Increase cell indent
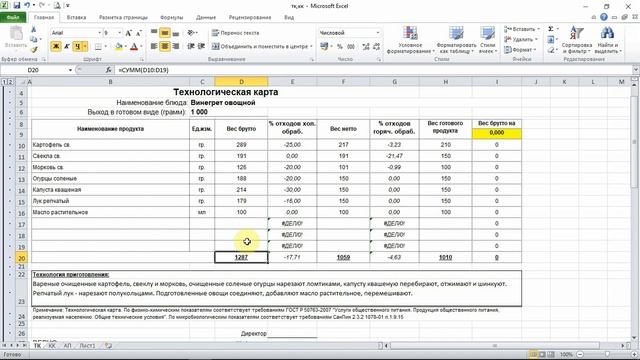 [x=201, y=47]
